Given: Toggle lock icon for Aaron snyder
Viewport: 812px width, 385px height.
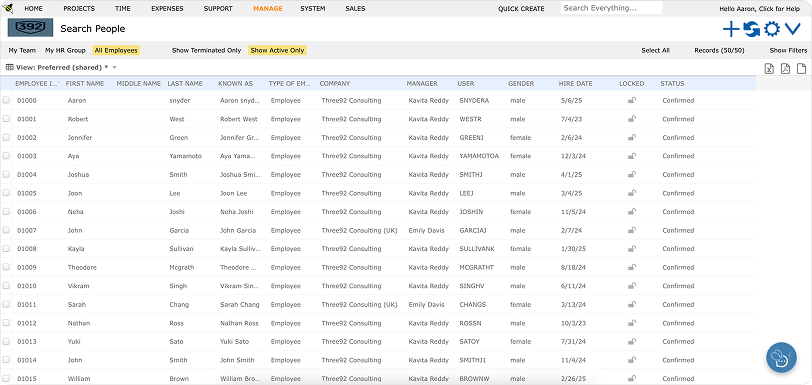Looking at the screenshot, I should pos(632,101).
